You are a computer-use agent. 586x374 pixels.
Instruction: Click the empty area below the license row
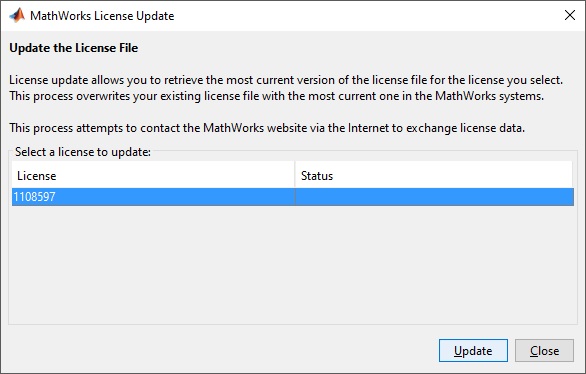click(x=293, y=265)
